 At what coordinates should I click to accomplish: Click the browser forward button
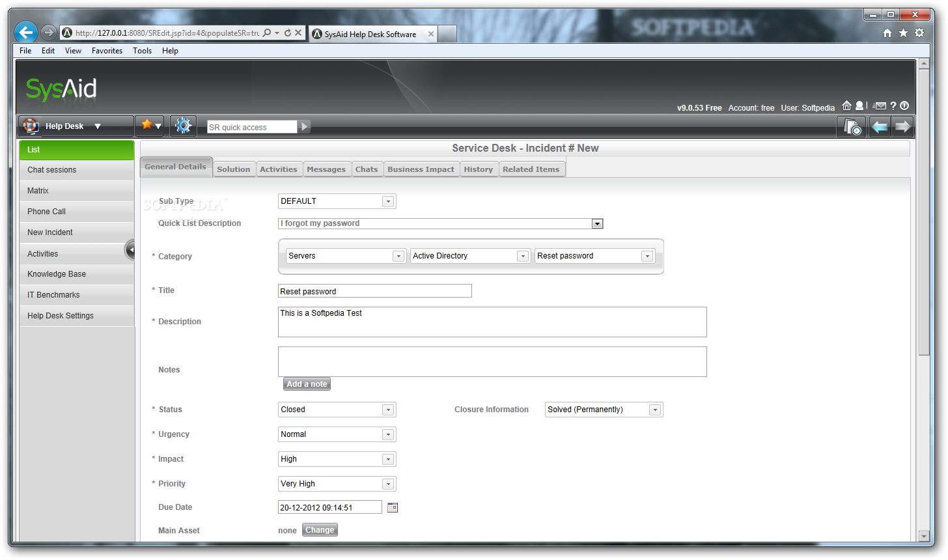tap(48, 32)
